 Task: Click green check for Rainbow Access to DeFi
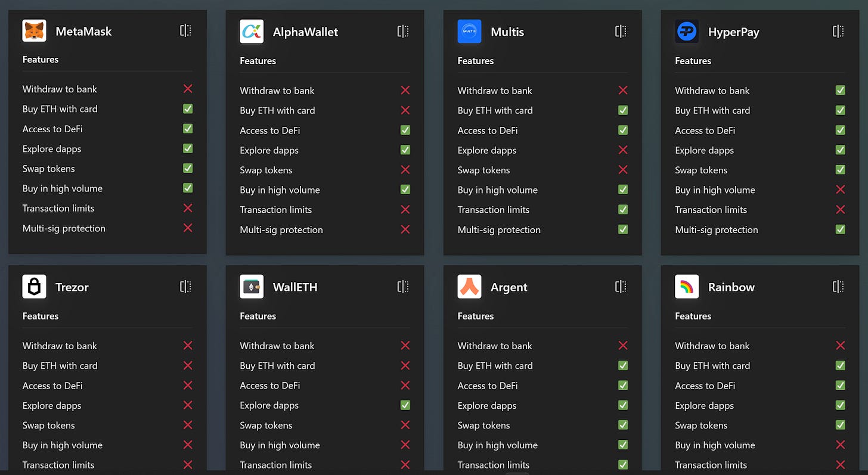(x=841, y=386)
